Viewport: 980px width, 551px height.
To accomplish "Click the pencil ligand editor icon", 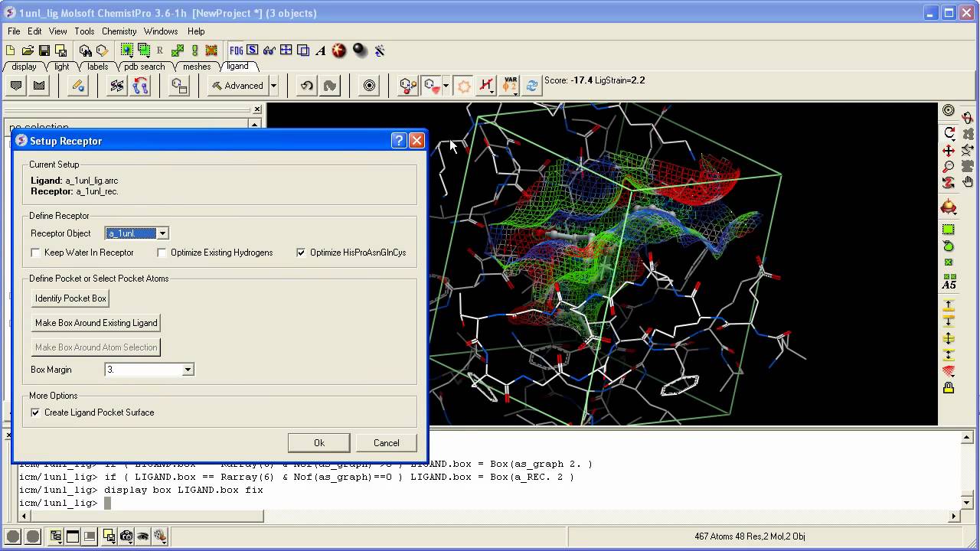I will point(78,86).
